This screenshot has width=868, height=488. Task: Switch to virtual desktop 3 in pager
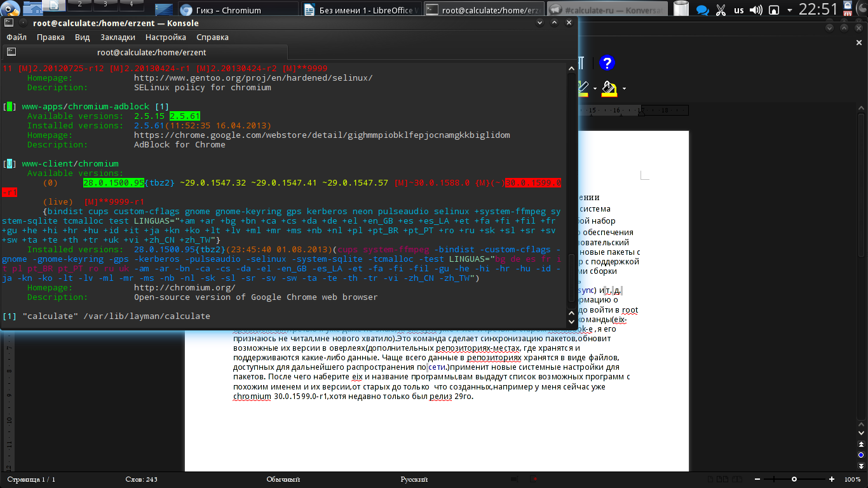tap(105, 6)
